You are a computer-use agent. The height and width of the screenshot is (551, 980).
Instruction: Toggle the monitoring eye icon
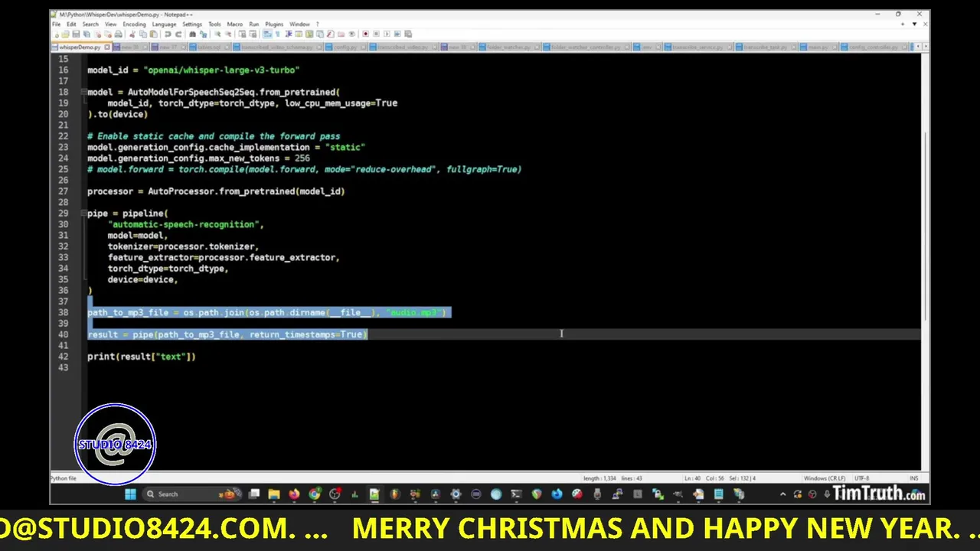point(352,34)
